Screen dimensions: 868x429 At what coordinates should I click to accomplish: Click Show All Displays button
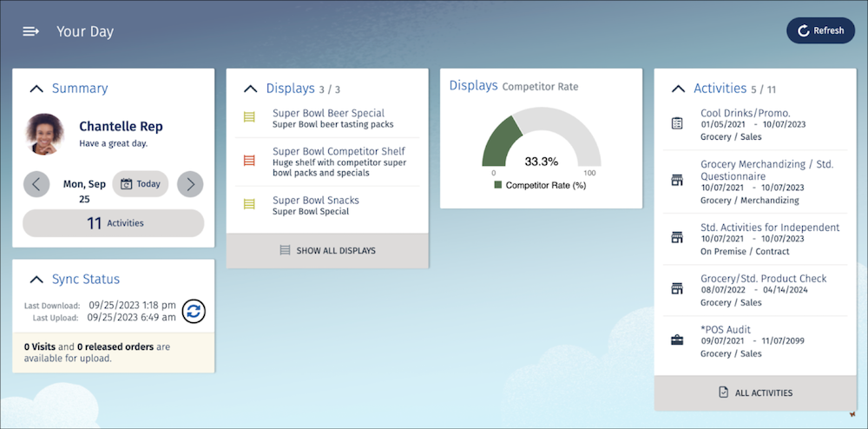(328, 251)
